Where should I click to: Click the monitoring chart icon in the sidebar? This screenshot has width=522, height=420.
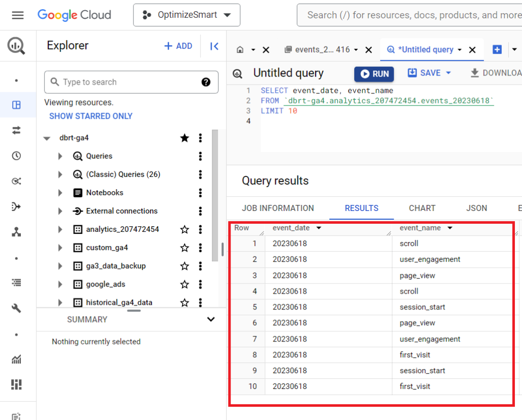click(17, 359)
